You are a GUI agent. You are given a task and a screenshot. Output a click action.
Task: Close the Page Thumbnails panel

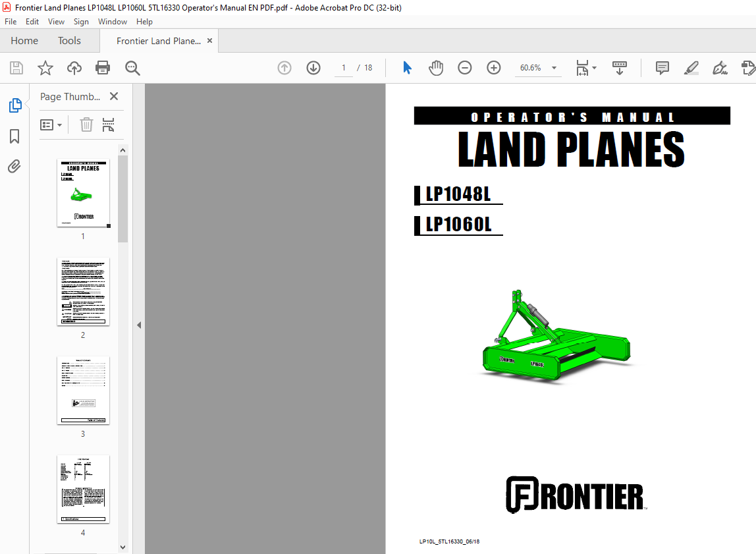point(114,96)
